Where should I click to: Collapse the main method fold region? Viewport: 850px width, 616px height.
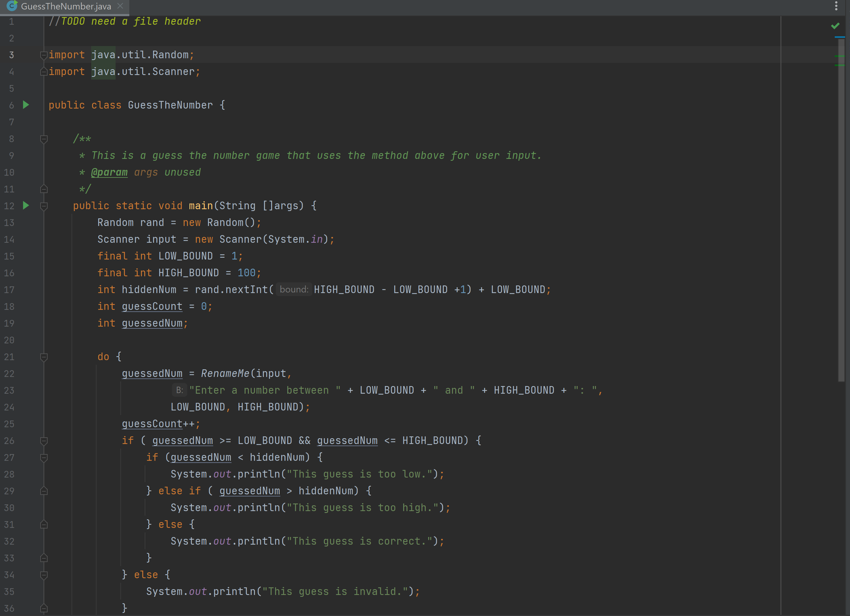coord(44,206)
